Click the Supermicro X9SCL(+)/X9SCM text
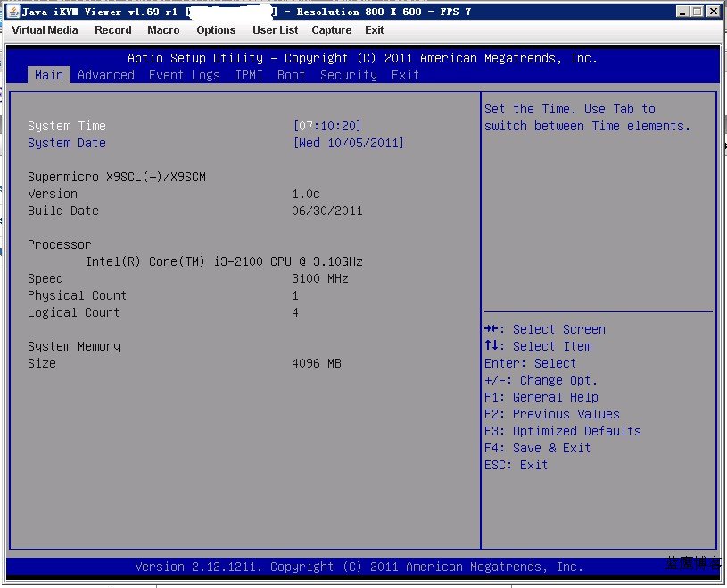The image size is (727, 588). pos(117,177)
